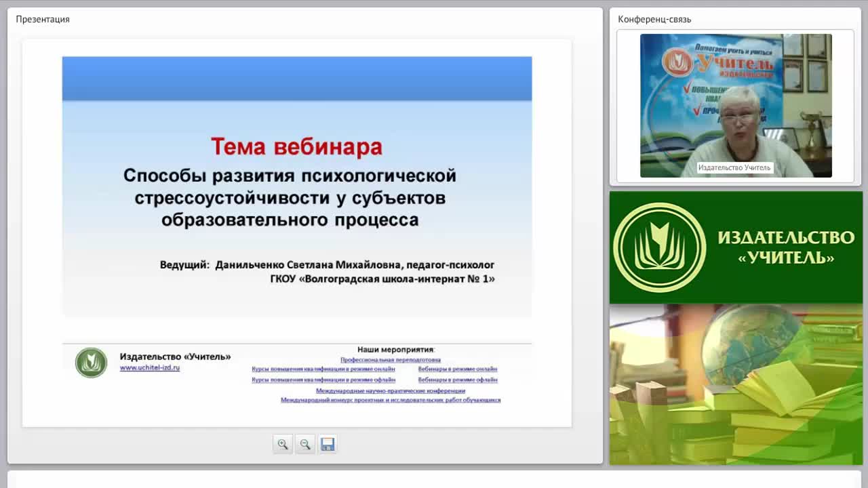Screen dimensions: 868x488
Task: Open Вебинары в режиме онлайн link
Action: click(458, 369)
